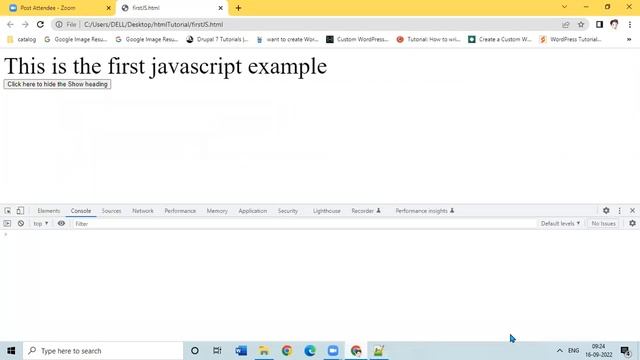Image resolution: width=640 pixels, height=360 pixels.
Task: Close the Post Attendee - Zoom tab
Action: click(x=109, y=8)
